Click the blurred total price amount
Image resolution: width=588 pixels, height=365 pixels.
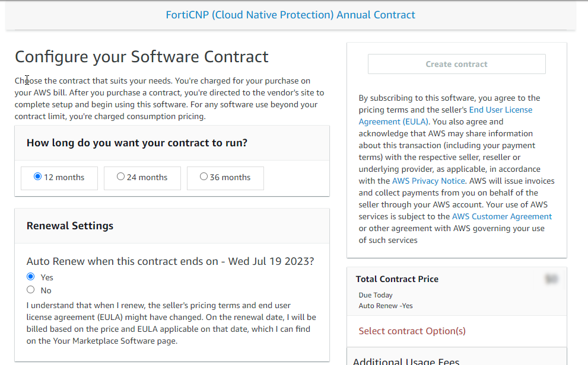[x=551, y=279]
